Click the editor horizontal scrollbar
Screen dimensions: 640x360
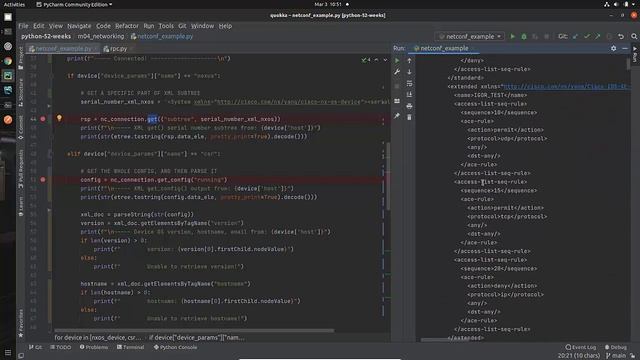tap(194, 330)
